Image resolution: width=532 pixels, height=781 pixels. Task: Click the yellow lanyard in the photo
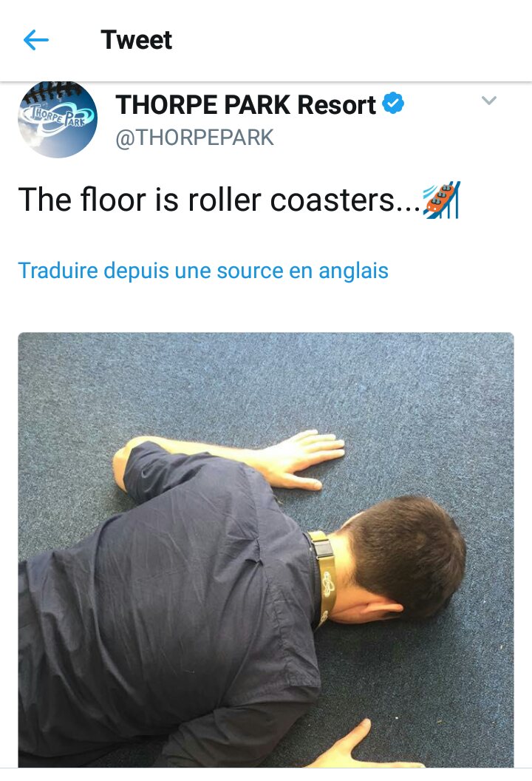tap(324, 572)
